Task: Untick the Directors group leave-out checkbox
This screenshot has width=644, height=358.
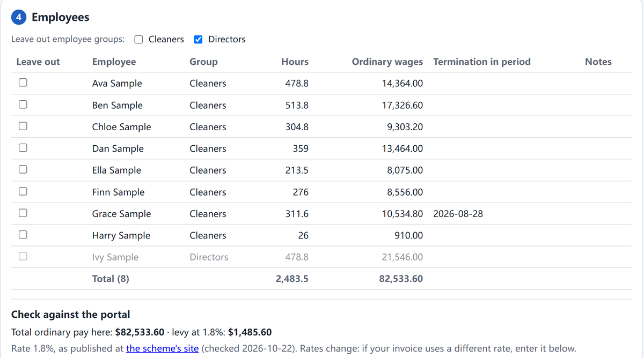Action: 198,39
